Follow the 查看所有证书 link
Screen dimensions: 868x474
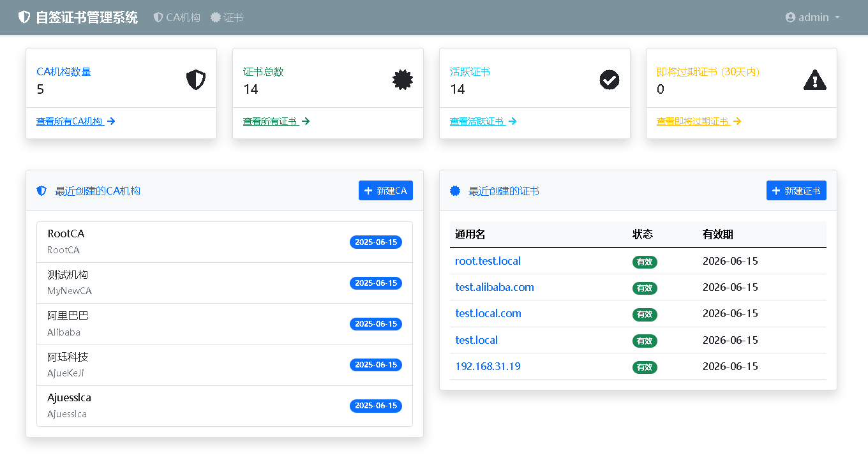click(x=271, y=121)
